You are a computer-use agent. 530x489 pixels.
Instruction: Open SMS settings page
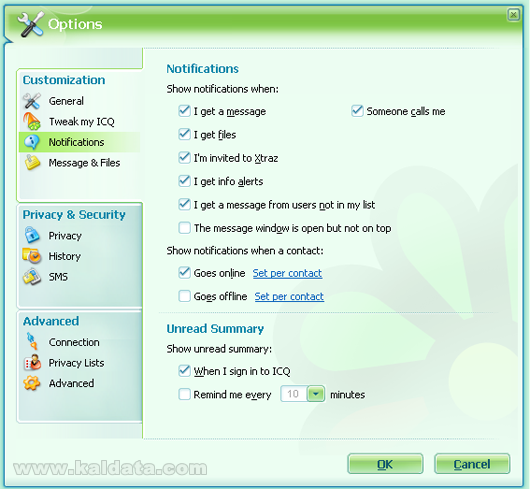(x=58, y=277)
